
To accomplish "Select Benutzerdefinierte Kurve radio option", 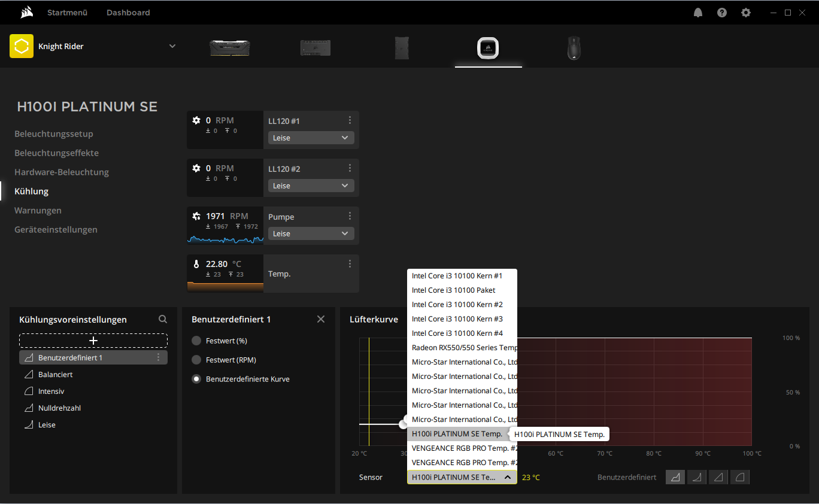I will click(x=196, y=379).
